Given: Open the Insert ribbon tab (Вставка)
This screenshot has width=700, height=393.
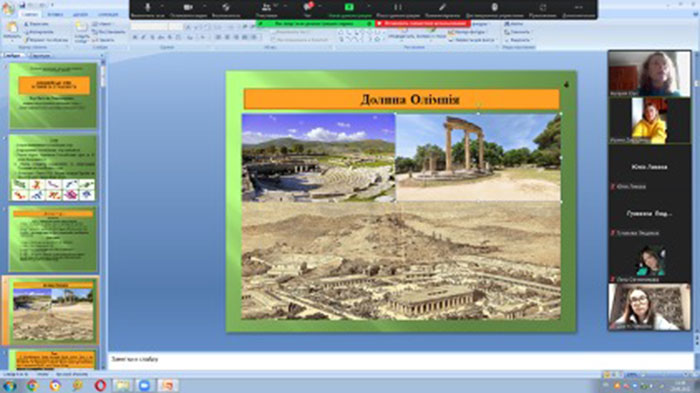Looking at the screenshot, I should (x=55, y=14).
